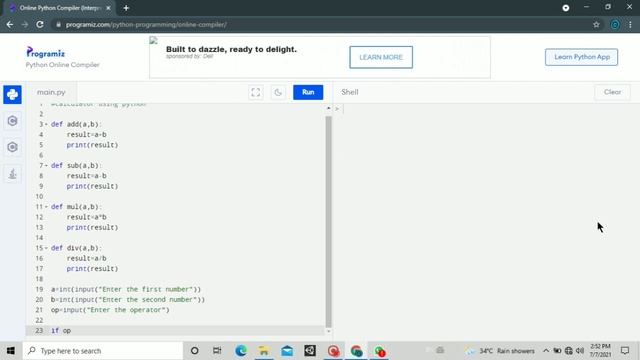Open Task View on the taskbar
This screenshot has width=640, height=360.
click(x=217, y=351)
